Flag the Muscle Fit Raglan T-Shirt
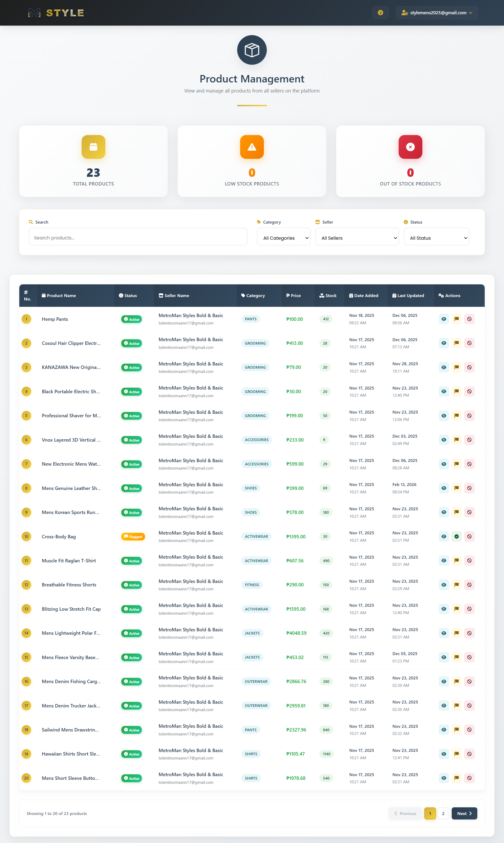 coord(456,561)
